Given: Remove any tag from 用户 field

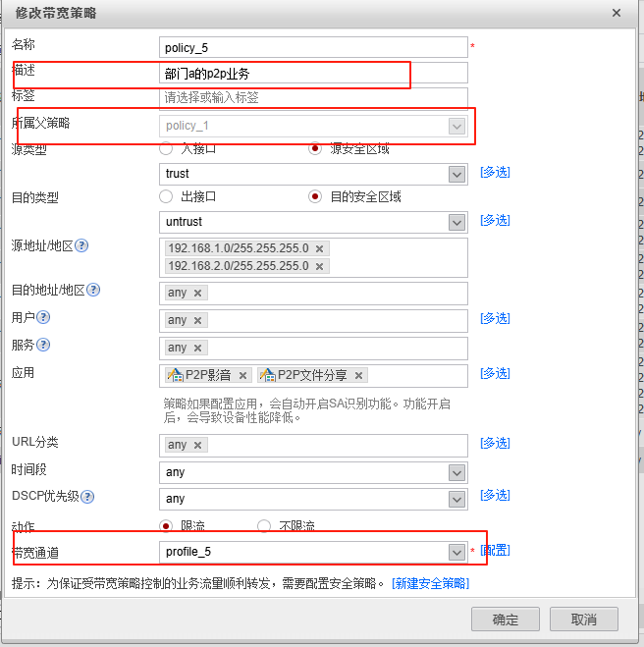Looking at the screenshot, I should 197,321.
